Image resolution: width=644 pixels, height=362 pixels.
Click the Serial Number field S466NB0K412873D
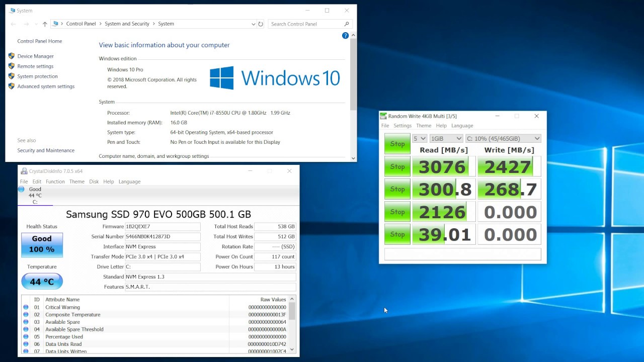163,236
